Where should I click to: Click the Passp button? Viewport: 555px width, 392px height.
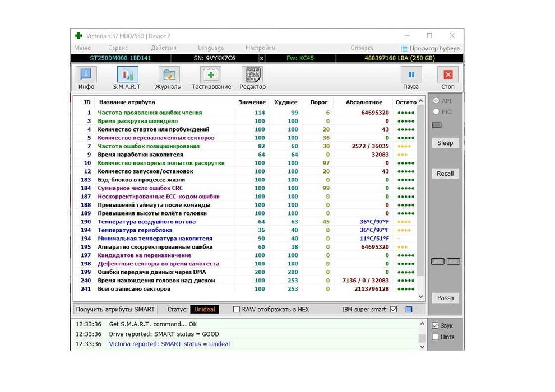click(445, 298)
